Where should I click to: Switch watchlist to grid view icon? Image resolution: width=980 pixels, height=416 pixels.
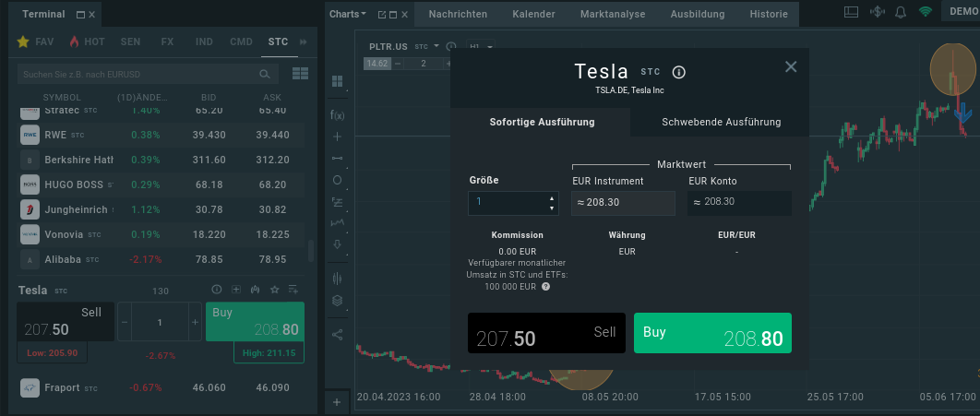(x=300, y=74)
